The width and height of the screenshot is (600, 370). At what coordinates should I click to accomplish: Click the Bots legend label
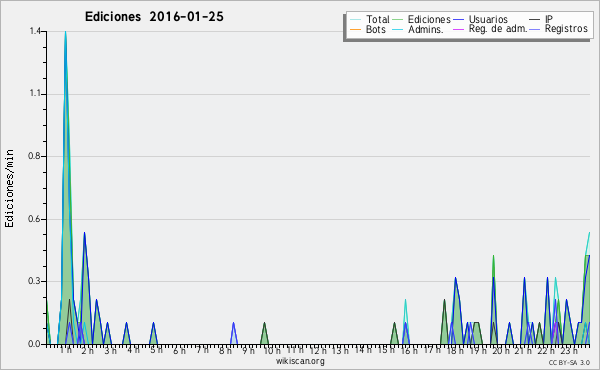coord(375,29)
